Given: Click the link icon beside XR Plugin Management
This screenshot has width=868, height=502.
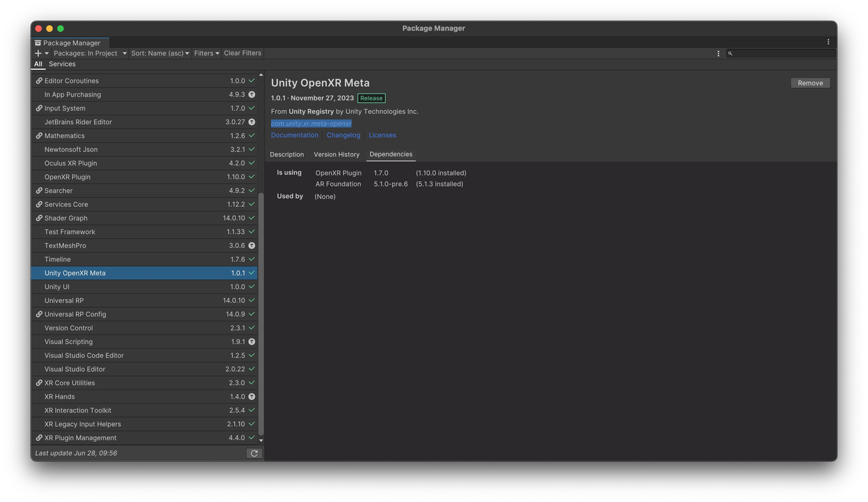Looking at the screenshot, I should tap(39, 438).
